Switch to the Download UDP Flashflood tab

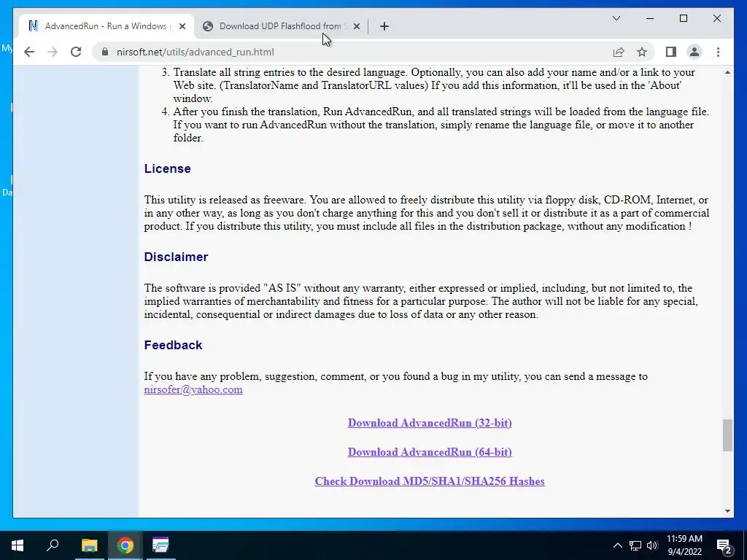[281, 26]
